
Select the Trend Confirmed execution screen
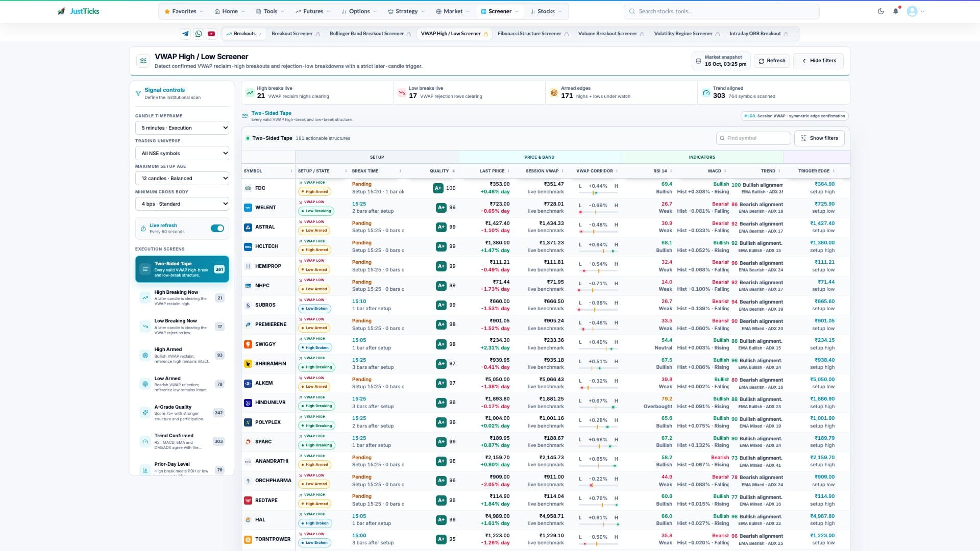pyautogui.click(x=182, y=441)
